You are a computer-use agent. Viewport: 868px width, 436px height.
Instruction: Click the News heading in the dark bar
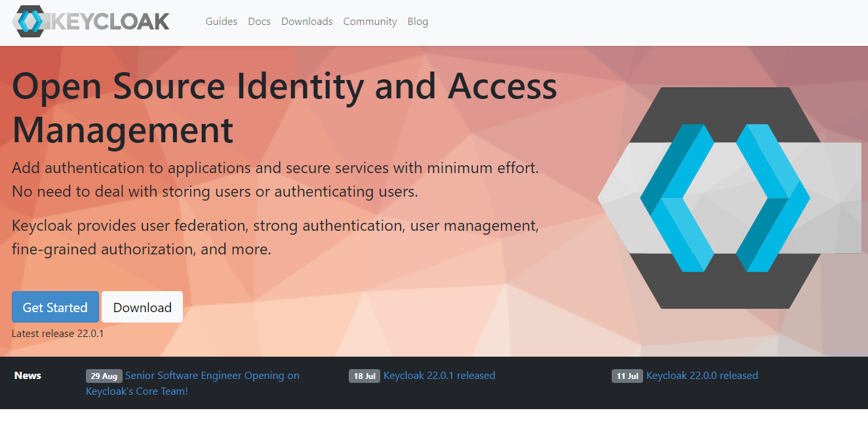28,376
